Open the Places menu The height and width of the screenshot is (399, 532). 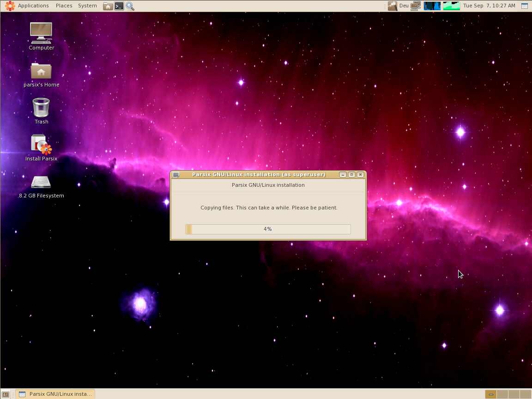tap(64, 6)
